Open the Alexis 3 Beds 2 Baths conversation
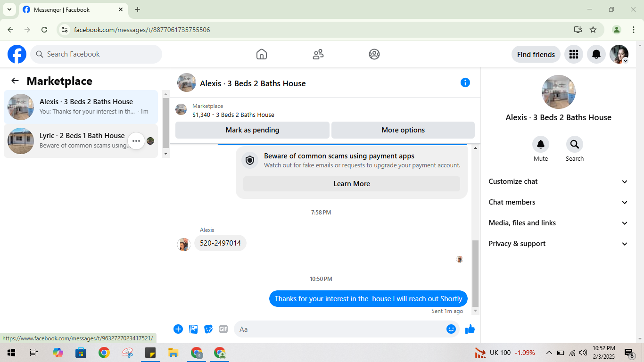The height and width of the screenshot is (362, 644). click(x=81, y=107)
